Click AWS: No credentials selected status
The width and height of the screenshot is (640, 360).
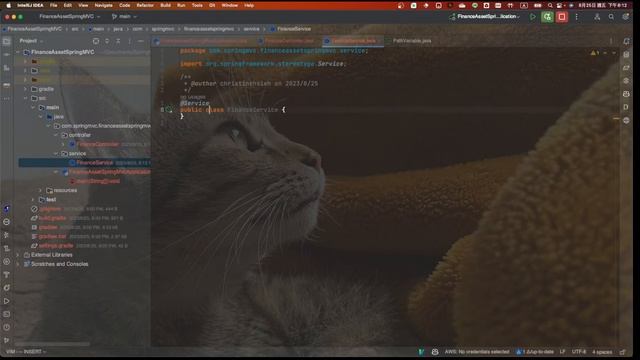[x=477, y=352]
